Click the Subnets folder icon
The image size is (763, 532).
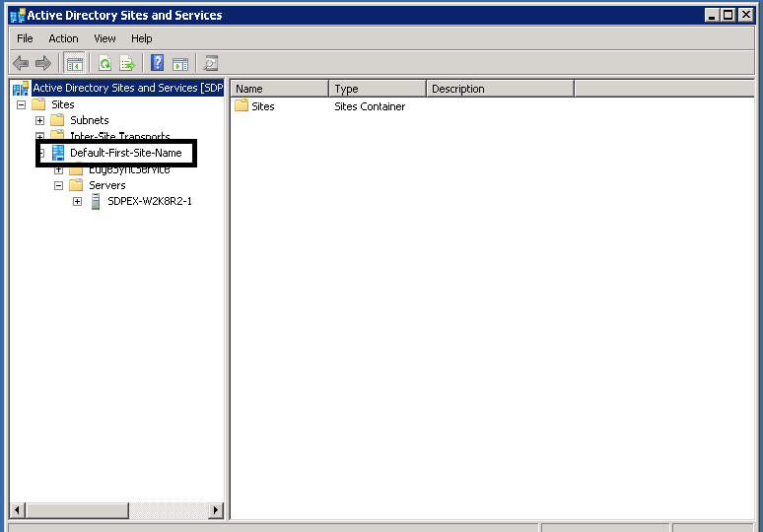point(57,120)
